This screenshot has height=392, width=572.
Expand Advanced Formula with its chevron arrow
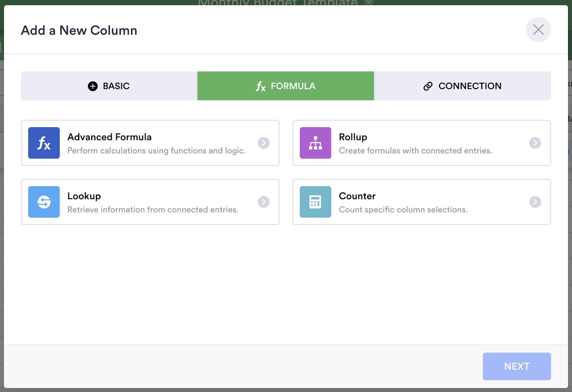[x=263, y=143]
